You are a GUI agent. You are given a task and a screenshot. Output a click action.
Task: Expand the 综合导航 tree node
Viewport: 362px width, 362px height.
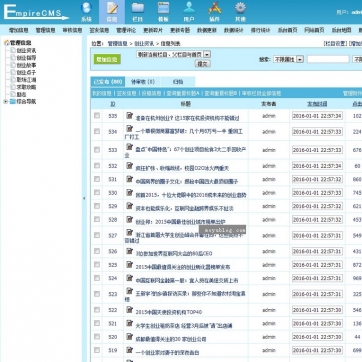[x=6, y=102]
